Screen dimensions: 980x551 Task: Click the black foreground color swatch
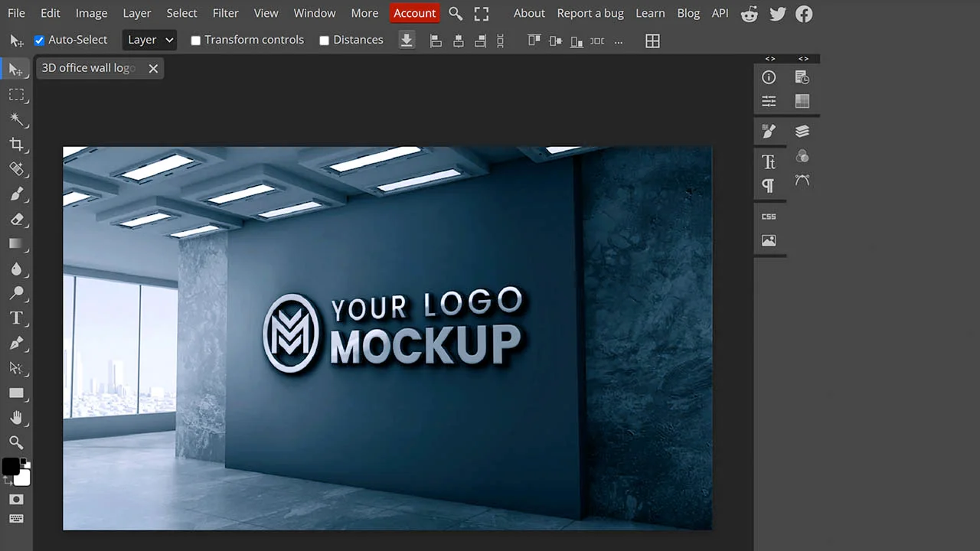tap(11, 467)
